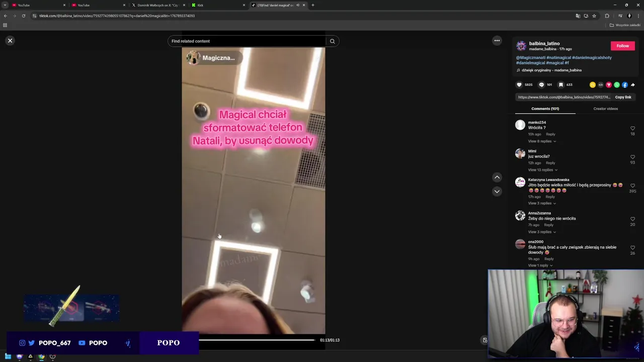Go to the previous video arrow
This screenshot has height=362, width=644.
point(497,177)
